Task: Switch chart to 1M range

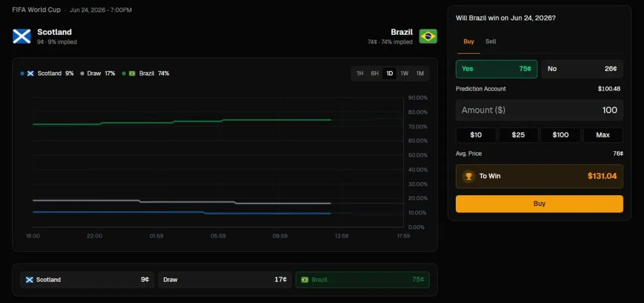Action: (x=419, y=74)
